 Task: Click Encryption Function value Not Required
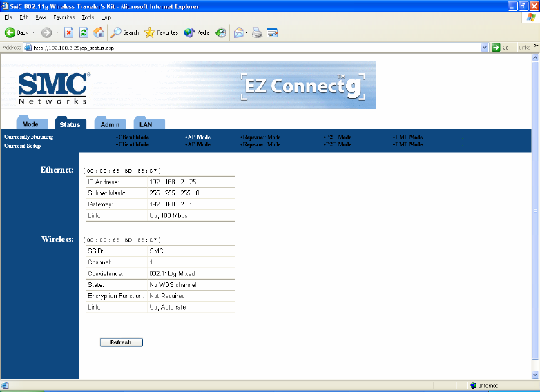[167, 296]
